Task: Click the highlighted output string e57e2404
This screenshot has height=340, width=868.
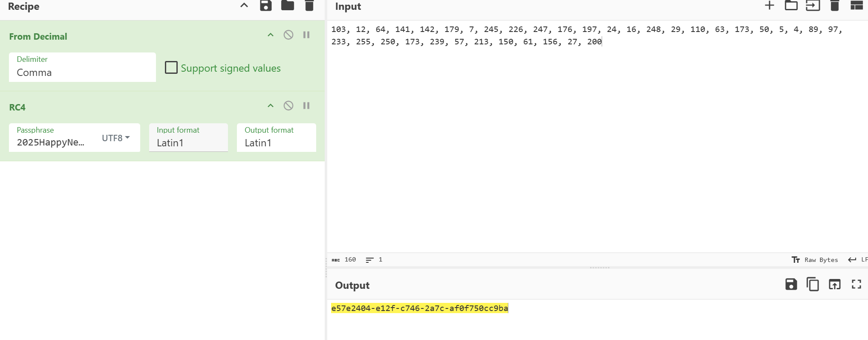Action: coord(419,308)
